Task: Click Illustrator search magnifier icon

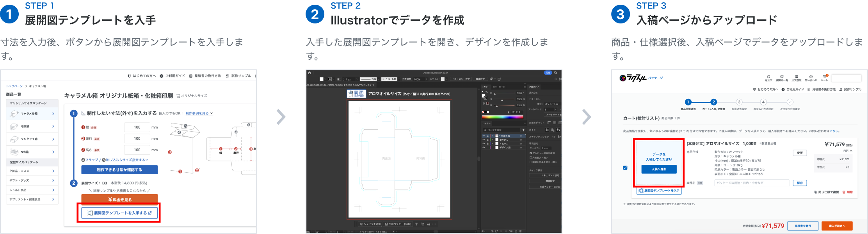Action: point(556,73)
